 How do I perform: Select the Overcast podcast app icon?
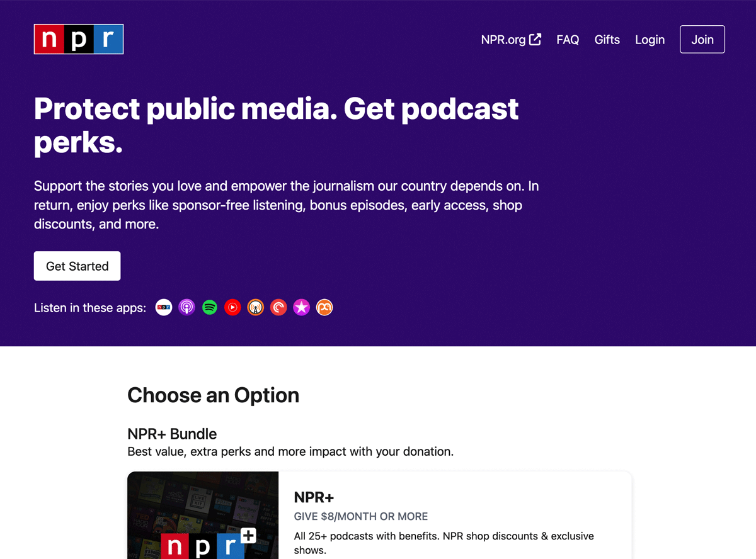point(255,307)
